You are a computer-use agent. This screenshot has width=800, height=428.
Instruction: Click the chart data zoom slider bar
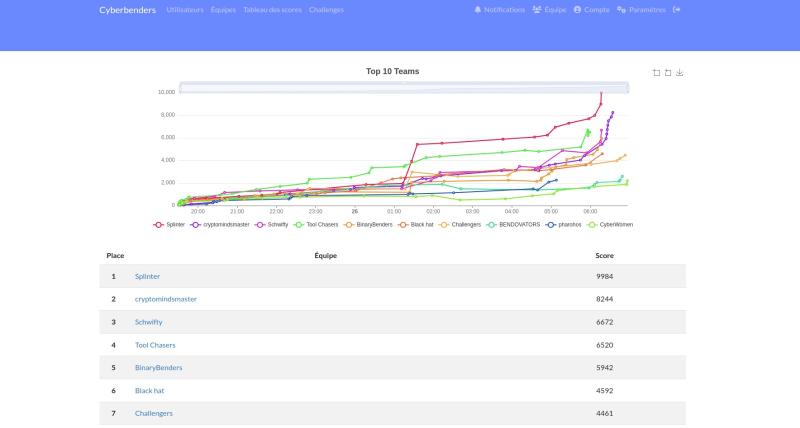pyautogui.click(x=390, y=88)
